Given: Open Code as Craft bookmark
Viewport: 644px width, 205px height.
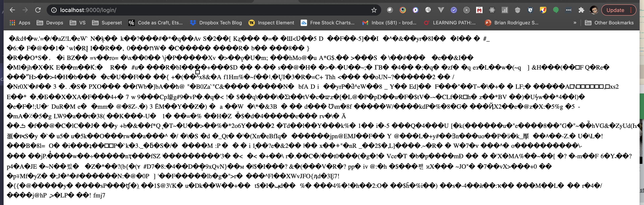Looking at the screenshot, I should click(x=156, y=23).
